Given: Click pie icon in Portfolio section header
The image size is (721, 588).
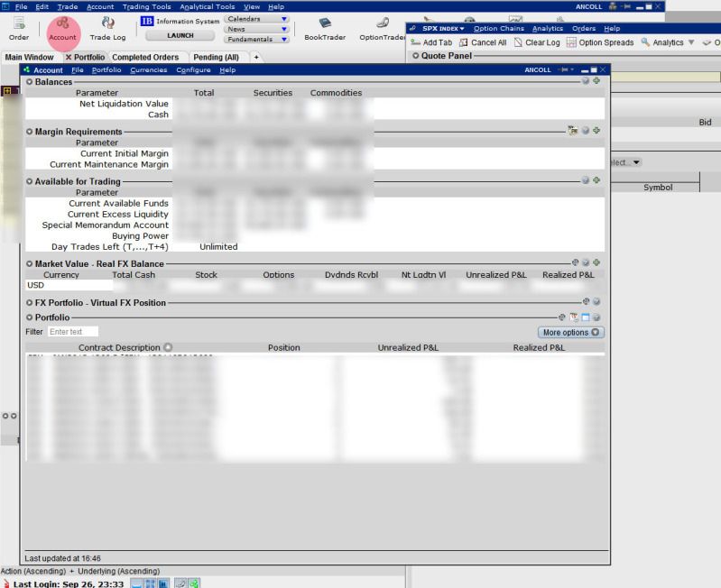Looking at the screenshot, I should click(562, 317).
